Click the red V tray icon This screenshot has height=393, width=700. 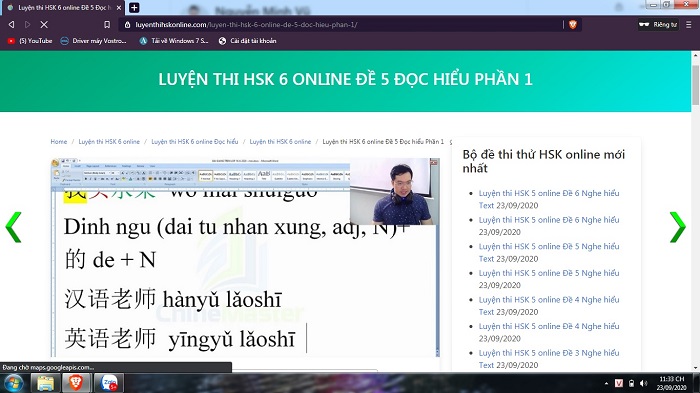click(x=619, y=383)
